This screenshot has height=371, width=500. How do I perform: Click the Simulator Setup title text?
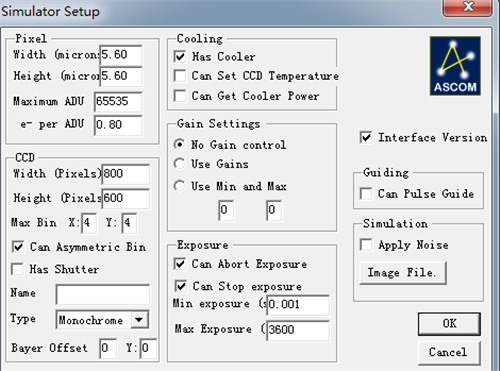tap(51, 11)
